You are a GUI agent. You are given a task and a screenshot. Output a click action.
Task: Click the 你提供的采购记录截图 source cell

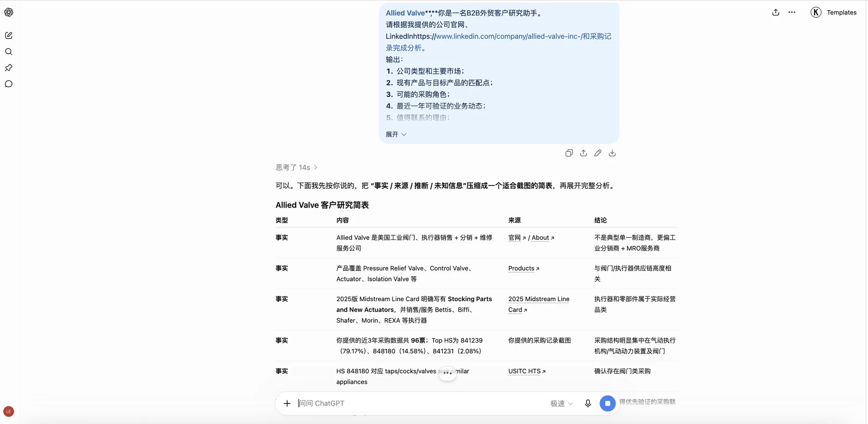540,341
